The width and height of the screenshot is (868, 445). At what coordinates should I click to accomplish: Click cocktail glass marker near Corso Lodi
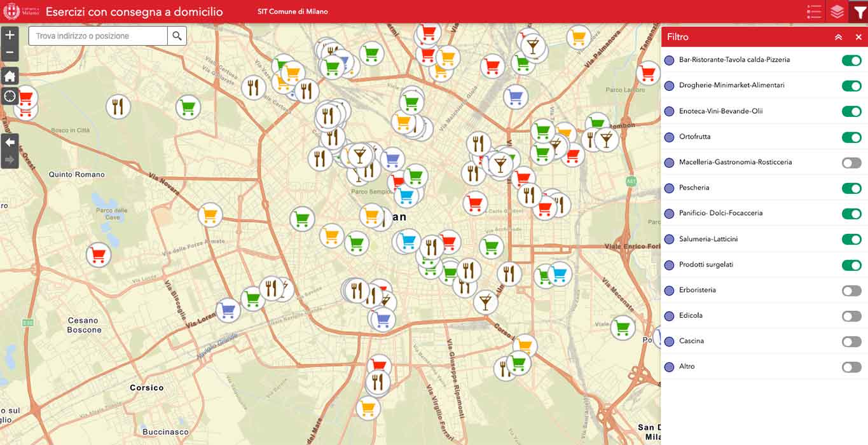(x=486, y=302)
